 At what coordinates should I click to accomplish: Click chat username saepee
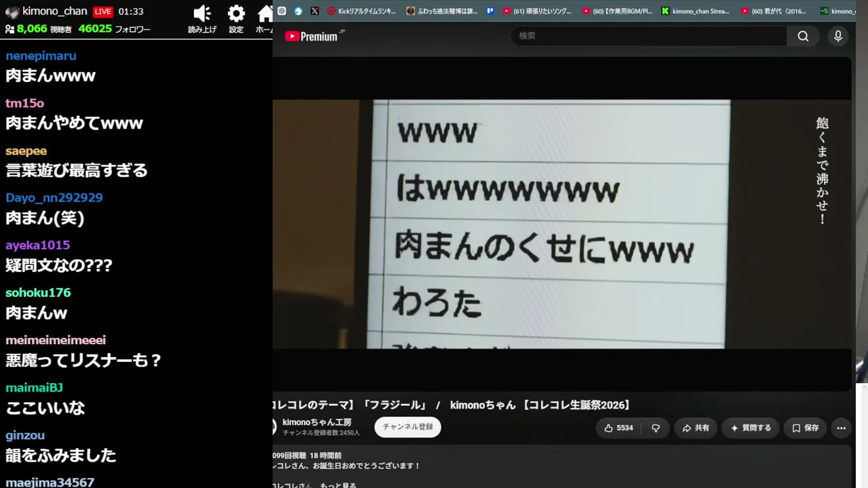point(26,150)
